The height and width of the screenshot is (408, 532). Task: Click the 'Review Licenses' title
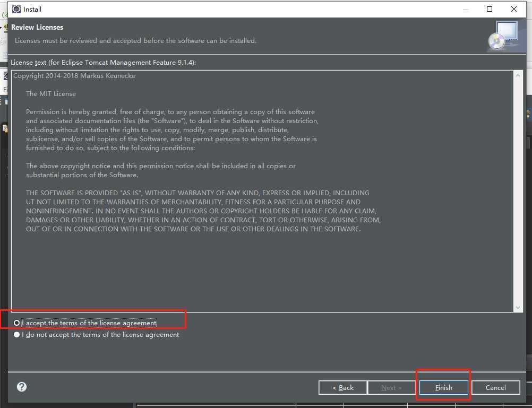point(37,27)
